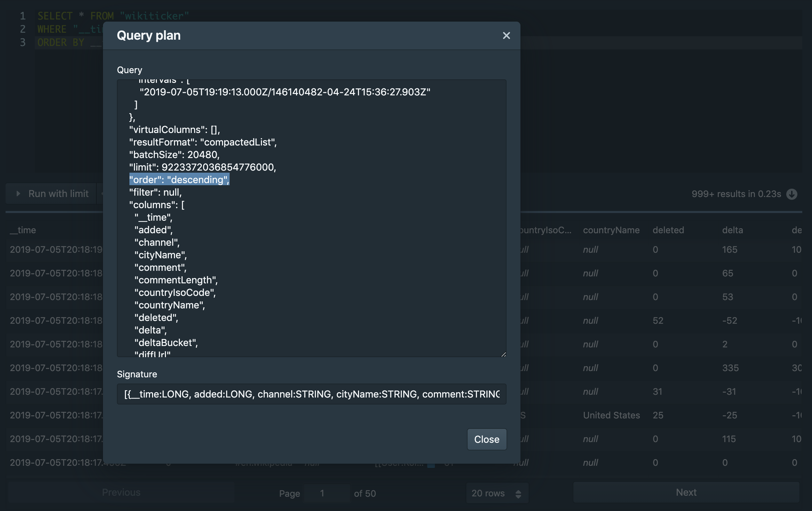The image size is (812, 511).
Task: Focus the Page number input field
Action: tap(326, 493)
